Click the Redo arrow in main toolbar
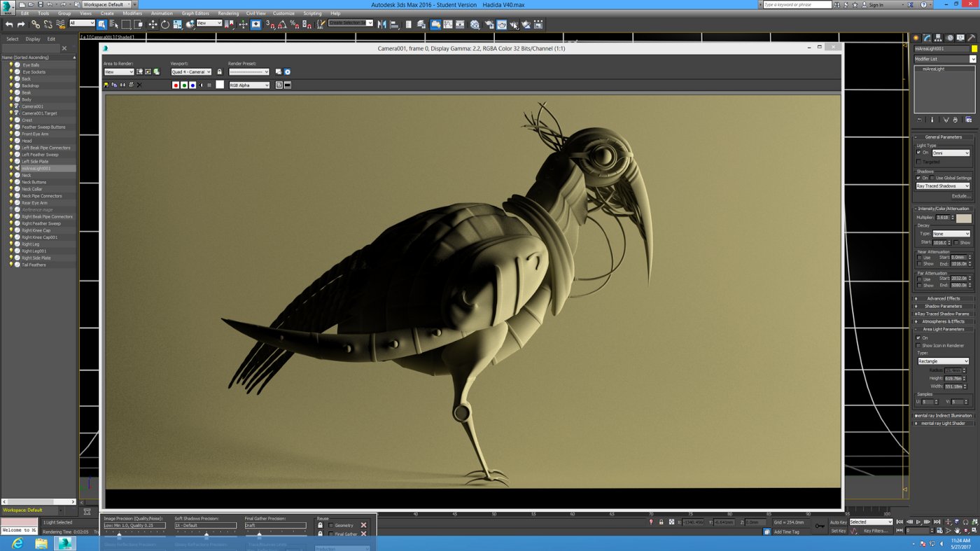Viewport: 980px width, 551px height. click(x=20, y=25)
